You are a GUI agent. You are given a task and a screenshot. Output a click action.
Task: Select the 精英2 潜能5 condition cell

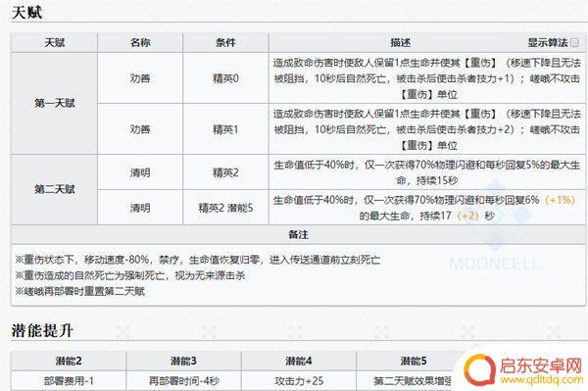(x=225, y=208)
